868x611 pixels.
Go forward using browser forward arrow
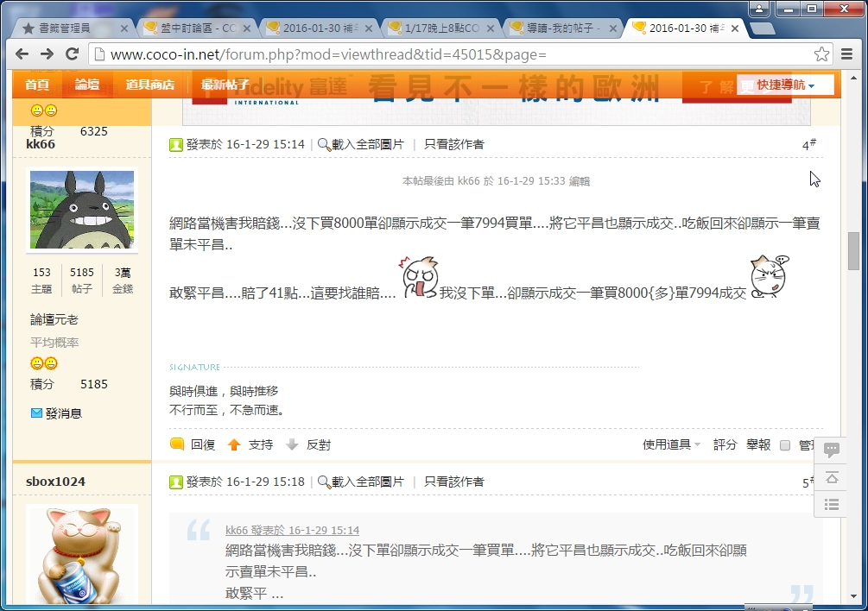47,54
